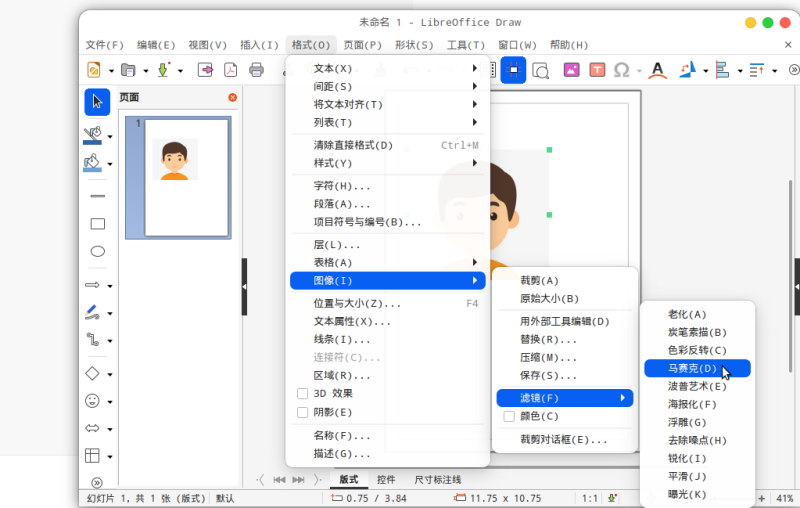Select the Rectangle tool in drawing toolbar
This screenshot has height=508, width=800.
tap(97, 224)
